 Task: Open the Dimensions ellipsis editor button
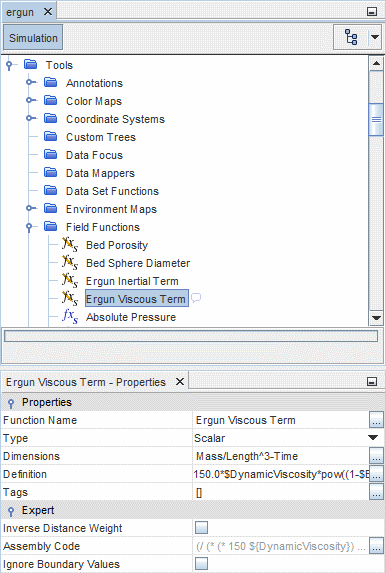[x=376, y=456]
